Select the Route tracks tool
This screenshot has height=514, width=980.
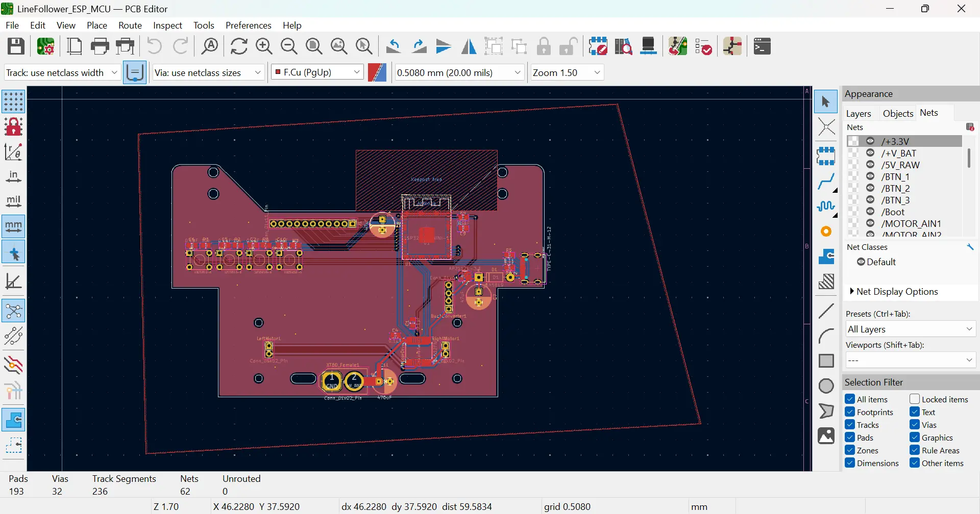(x=826, y=181)
